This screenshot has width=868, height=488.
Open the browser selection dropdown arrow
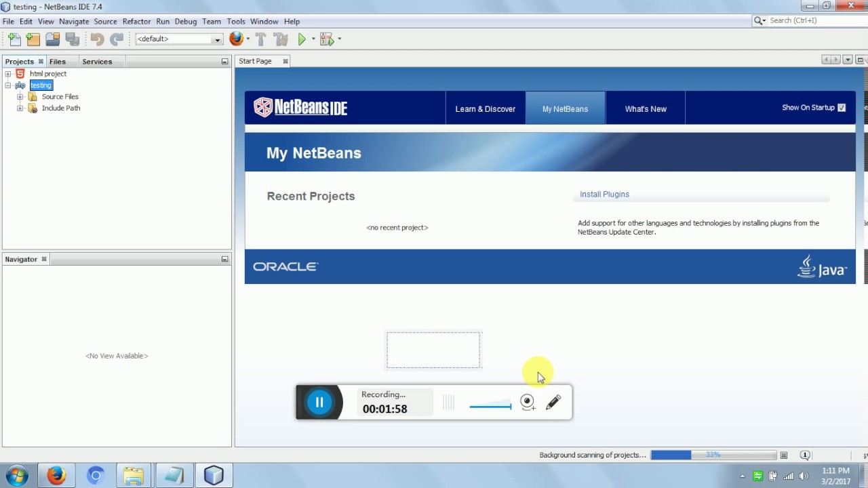pyautogui.click(x=248, y=39)
